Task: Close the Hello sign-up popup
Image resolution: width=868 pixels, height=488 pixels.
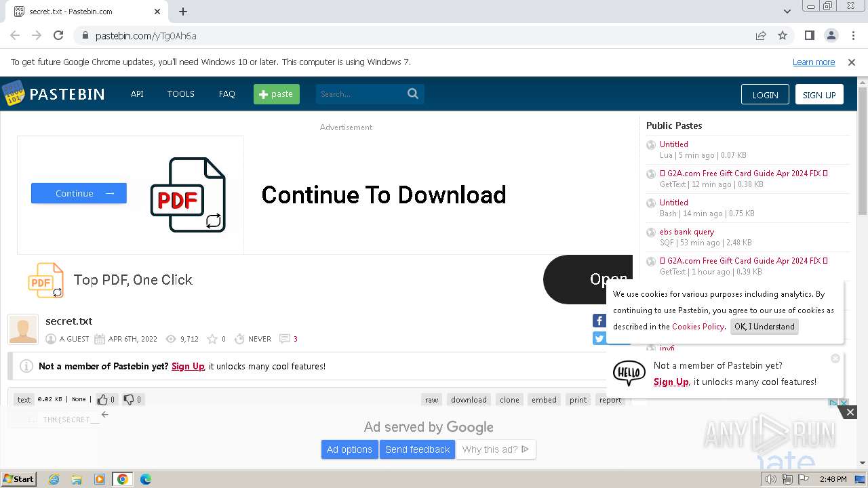Action: [835, 358]
